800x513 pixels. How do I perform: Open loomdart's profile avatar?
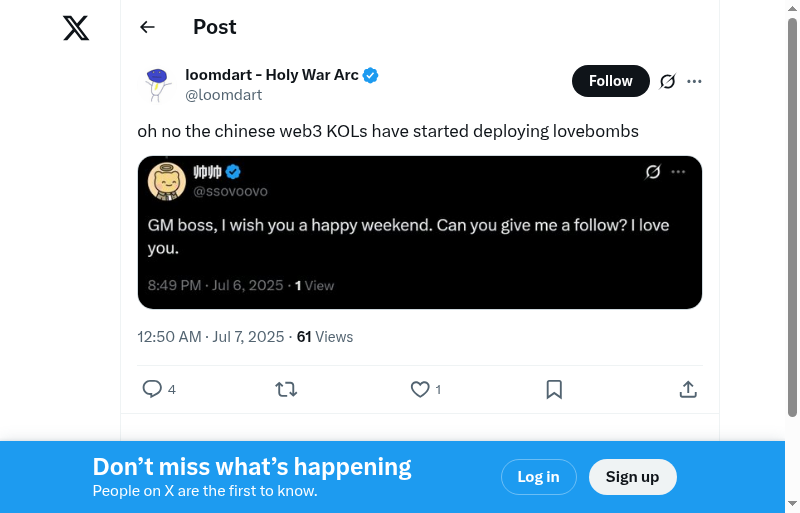157,84
